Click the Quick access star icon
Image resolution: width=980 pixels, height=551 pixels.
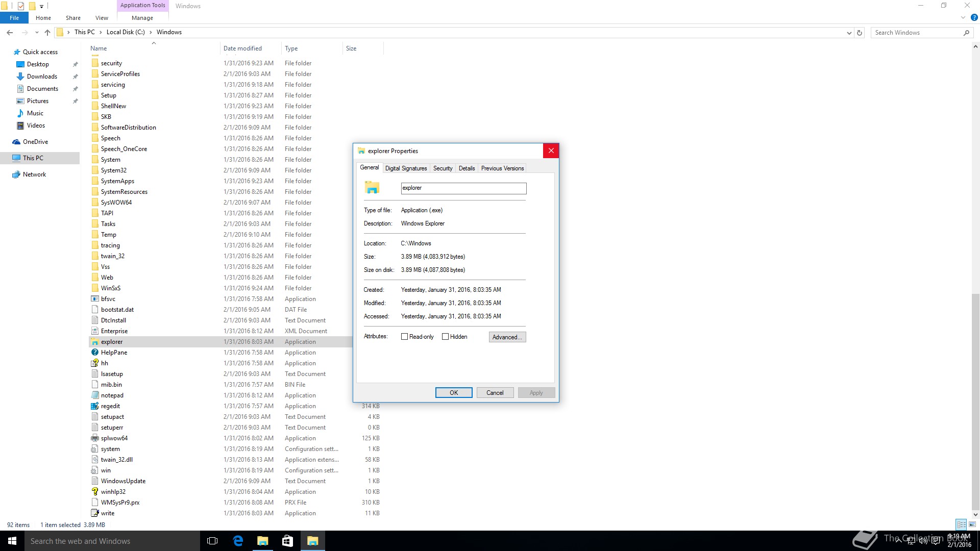point(17,52)
